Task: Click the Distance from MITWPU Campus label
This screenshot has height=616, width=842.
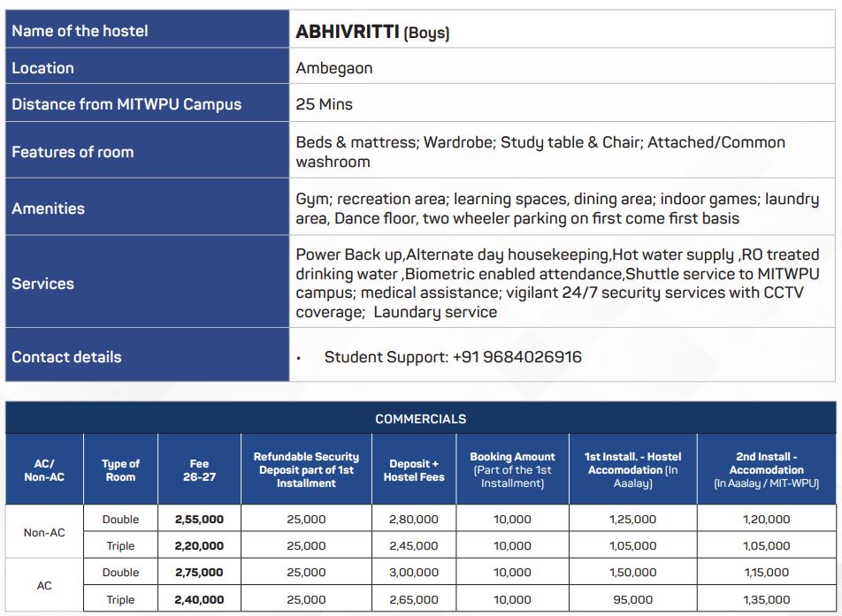Action: click(126, 104)
